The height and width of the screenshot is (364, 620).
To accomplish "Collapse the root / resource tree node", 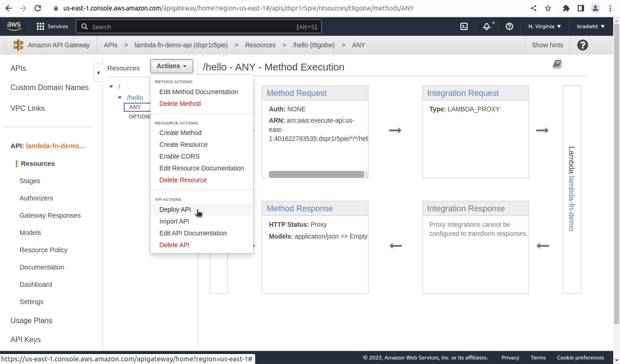I will tap(111, 87).
